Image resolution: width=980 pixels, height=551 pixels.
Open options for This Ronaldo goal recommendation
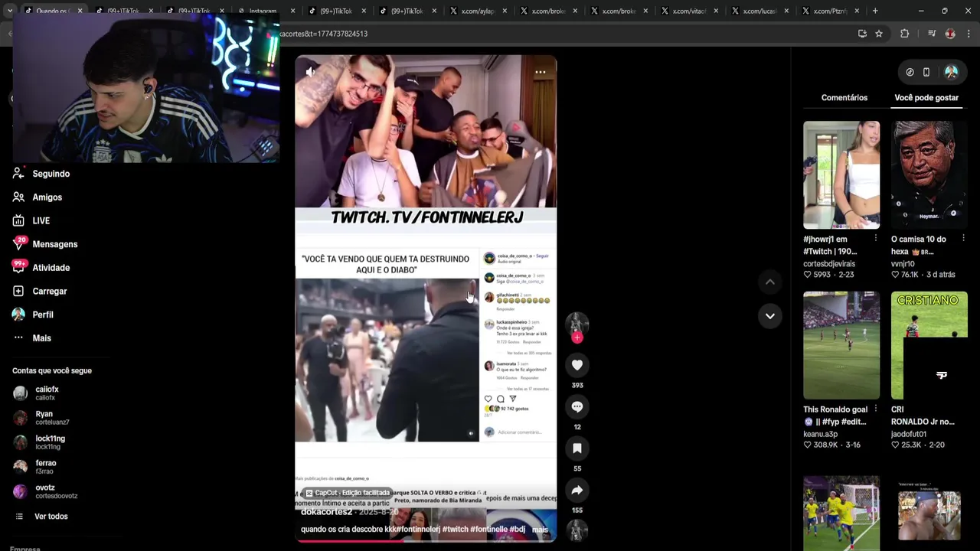(875, 409)
